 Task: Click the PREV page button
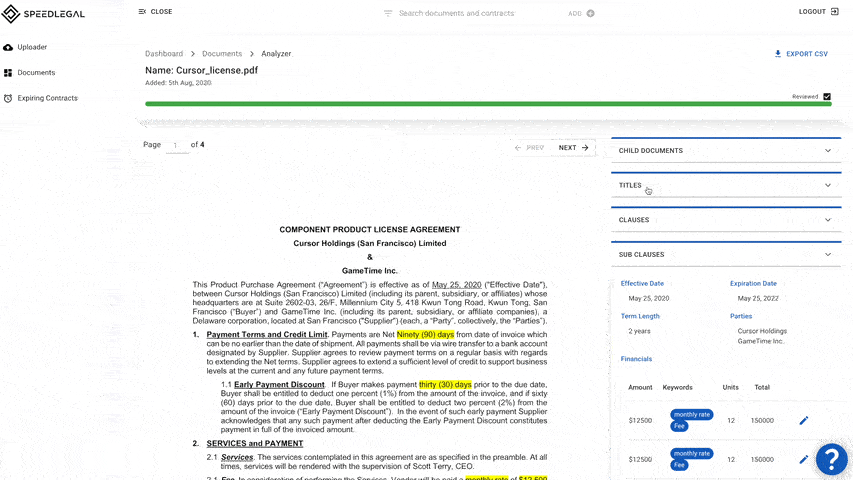[x=529, y=147]
